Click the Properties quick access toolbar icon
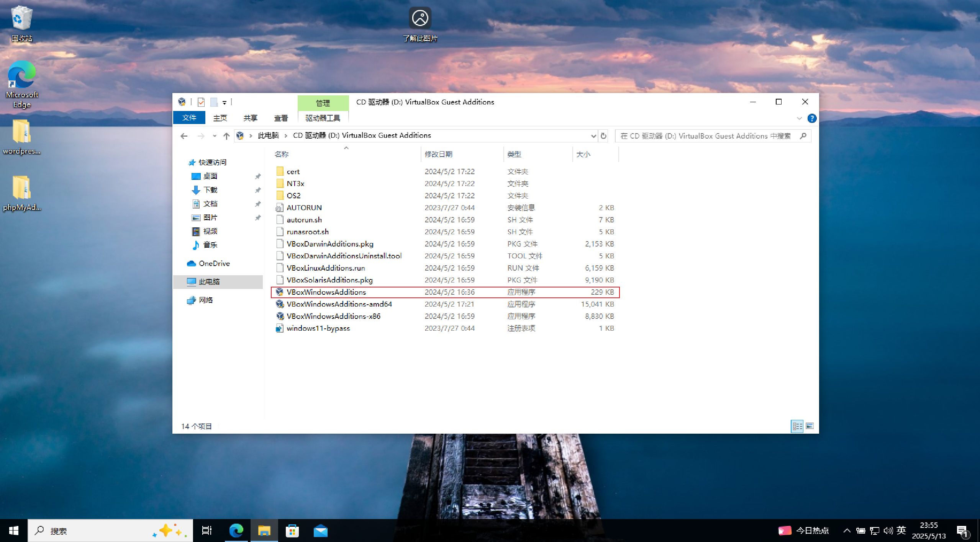The height and width of the screenshot is (542, 980). 201,102
